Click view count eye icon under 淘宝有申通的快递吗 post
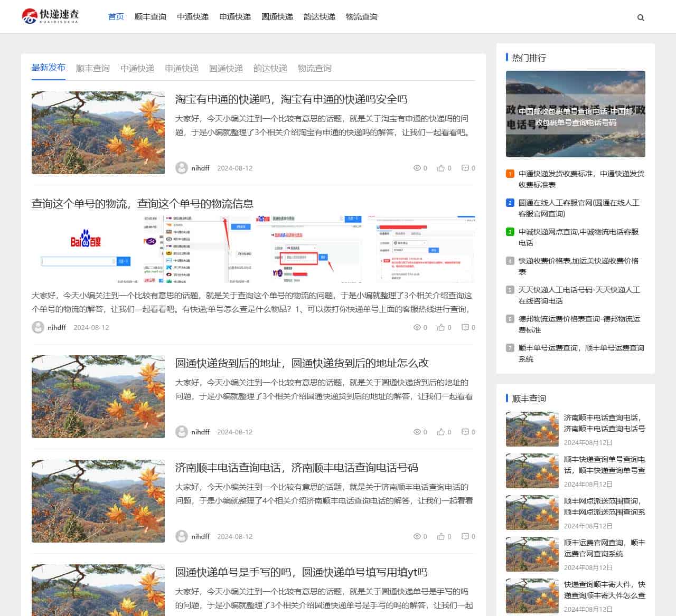 pos(417,168)
